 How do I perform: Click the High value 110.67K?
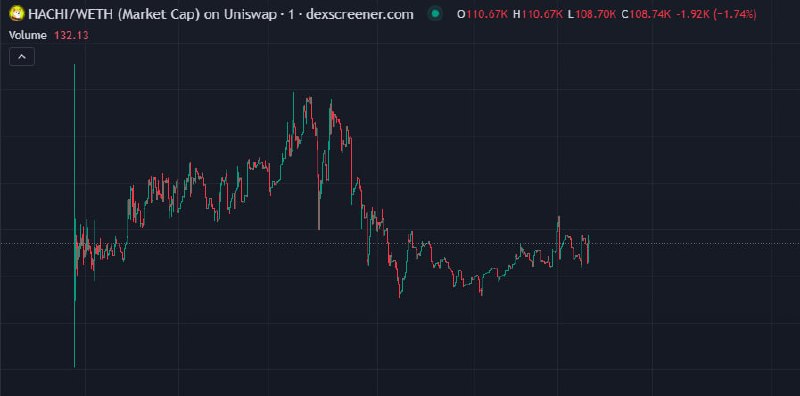pyautogui.click(x=543, y=14)
